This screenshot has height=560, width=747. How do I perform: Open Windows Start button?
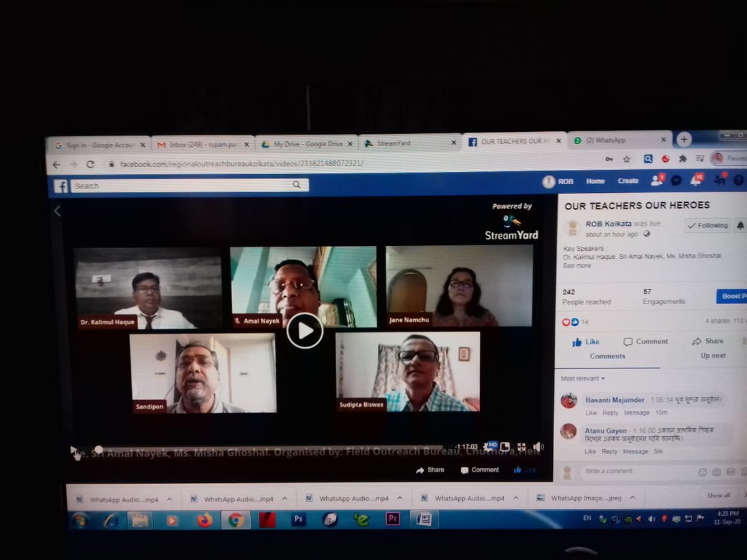point(80,520)
